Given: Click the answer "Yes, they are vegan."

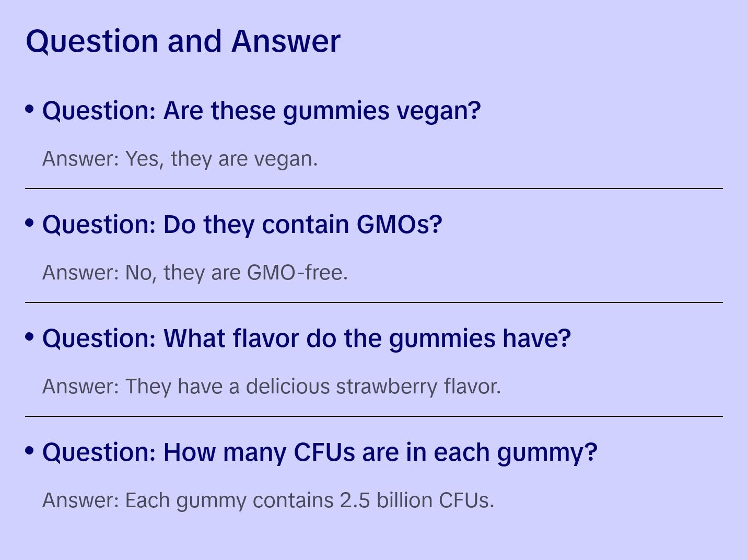Looking at the screenshot, I should tap(180, 159).
